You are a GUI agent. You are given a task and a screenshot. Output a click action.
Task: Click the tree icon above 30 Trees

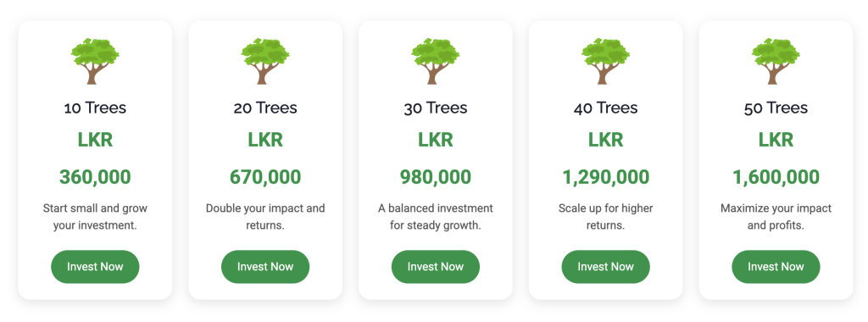click(436, 61)
